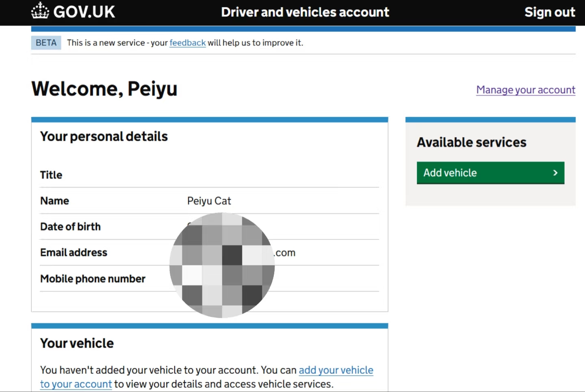Click the name value Peiyu Cat
The image size is (585, 392).
[x=209, y=201]
